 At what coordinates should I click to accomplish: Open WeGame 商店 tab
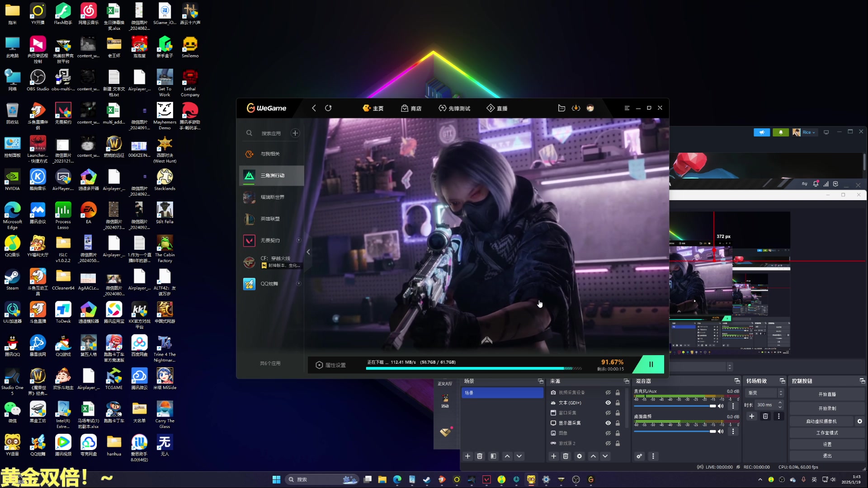pyautogui.click(x=411, y=108)
